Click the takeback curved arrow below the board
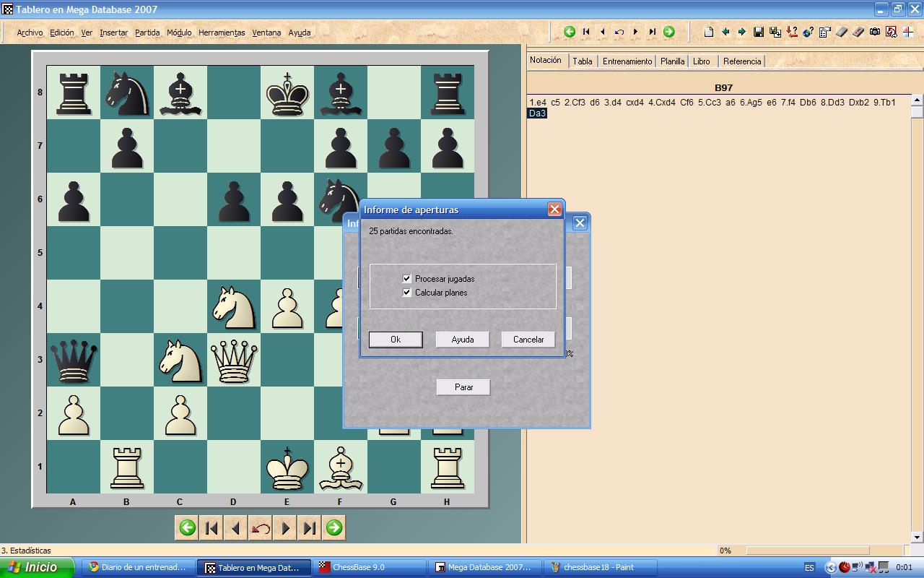924x578 pixels. point(260,527)
